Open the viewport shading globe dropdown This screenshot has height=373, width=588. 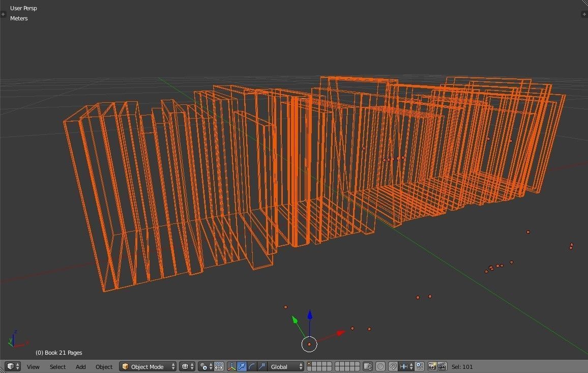click(187, 366)
